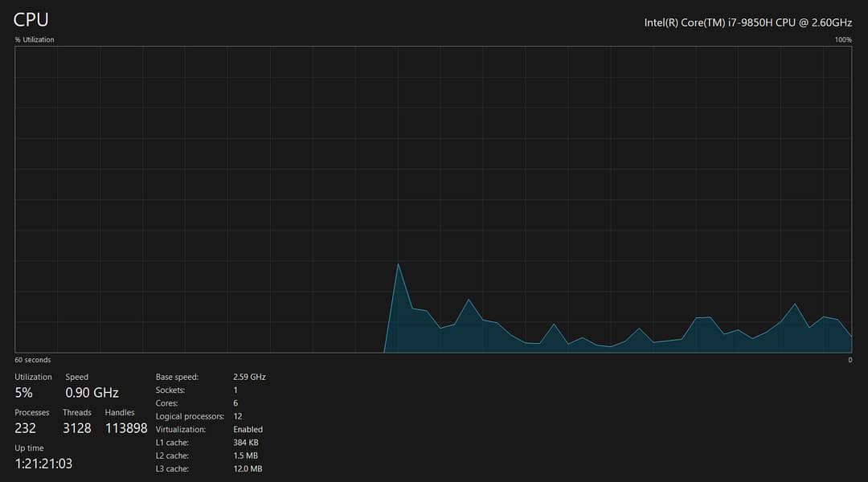Click the Handles count 113898
The height and width of the screenshot is (482, 868).
126,428
